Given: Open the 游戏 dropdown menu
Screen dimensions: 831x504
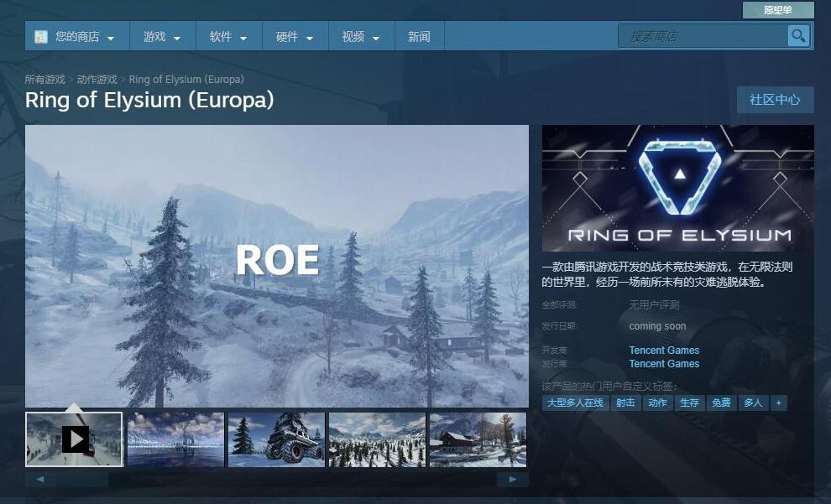Looking at the screenshot, I should click(x=163, y=37).
